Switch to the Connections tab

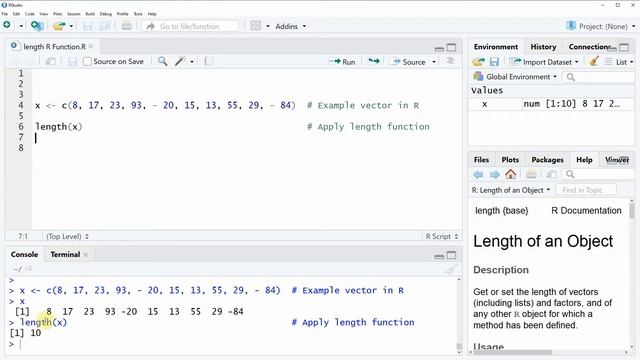pyautogui.click(x=589, y=47)
